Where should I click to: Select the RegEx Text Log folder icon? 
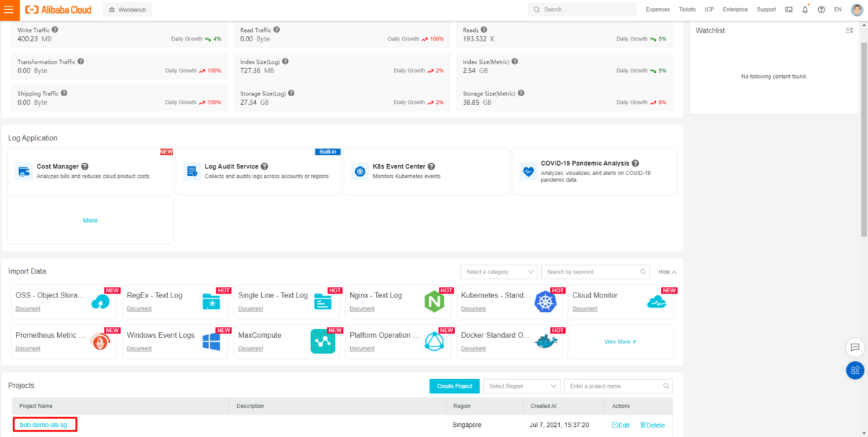pyautogui.click(x=211, y=302)
